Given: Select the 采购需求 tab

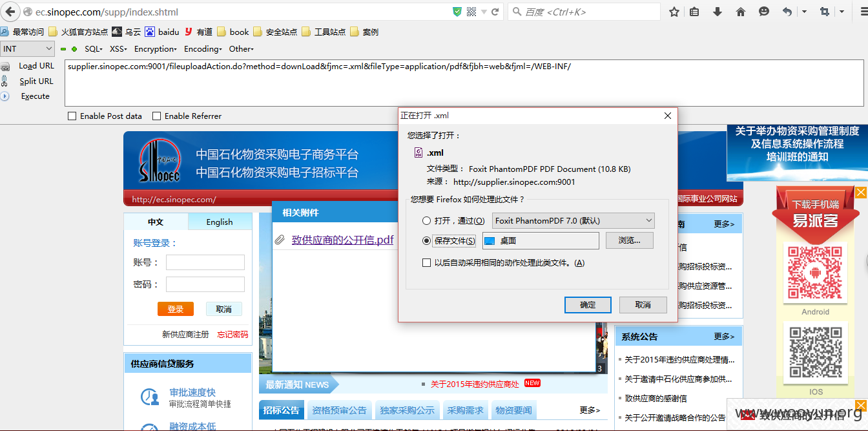Looking at the screenshot, I should [465, 410].
